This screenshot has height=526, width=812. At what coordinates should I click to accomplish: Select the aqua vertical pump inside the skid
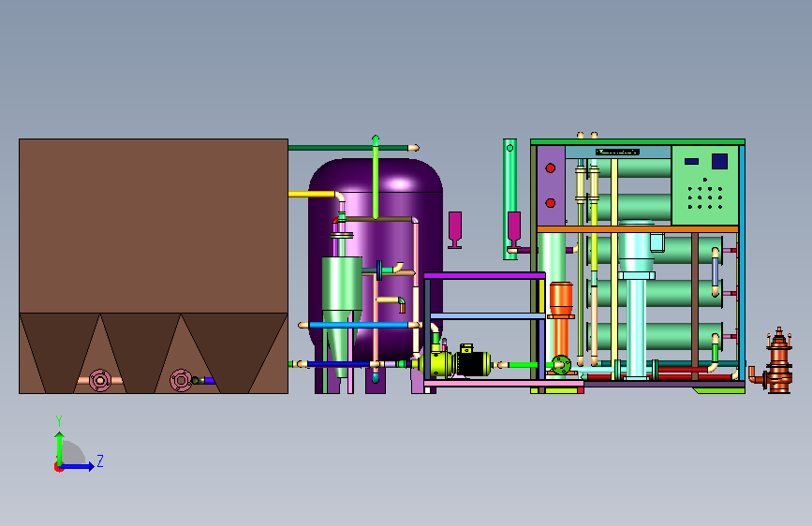[x=637, y=300]
